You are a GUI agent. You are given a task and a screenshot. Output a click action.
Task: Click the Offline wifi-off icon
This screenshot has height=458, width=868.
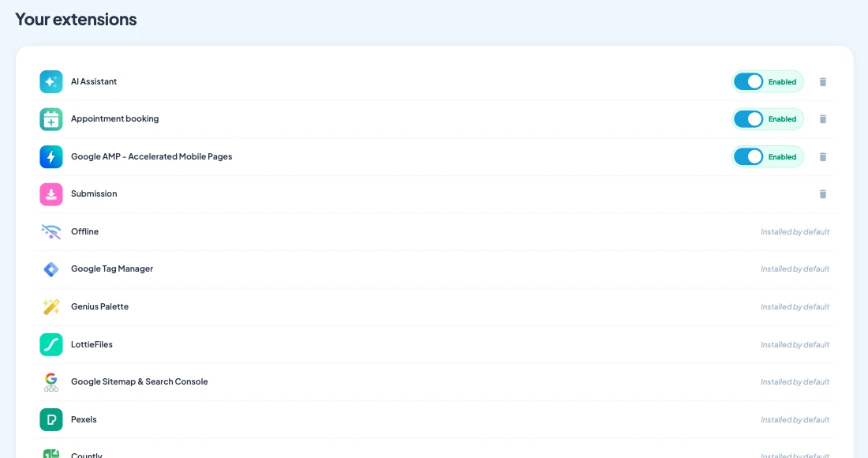point(51,231)
